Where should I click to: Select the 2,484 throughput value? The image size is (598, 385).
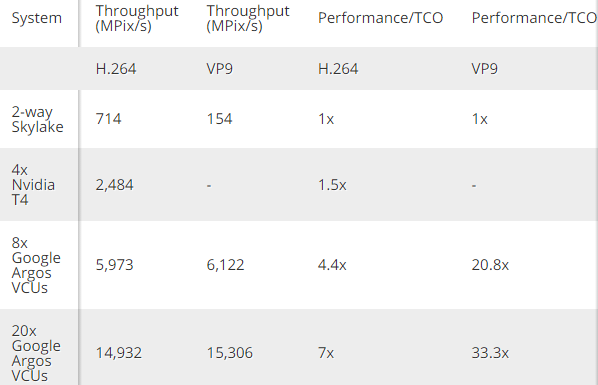pos(114,185)
